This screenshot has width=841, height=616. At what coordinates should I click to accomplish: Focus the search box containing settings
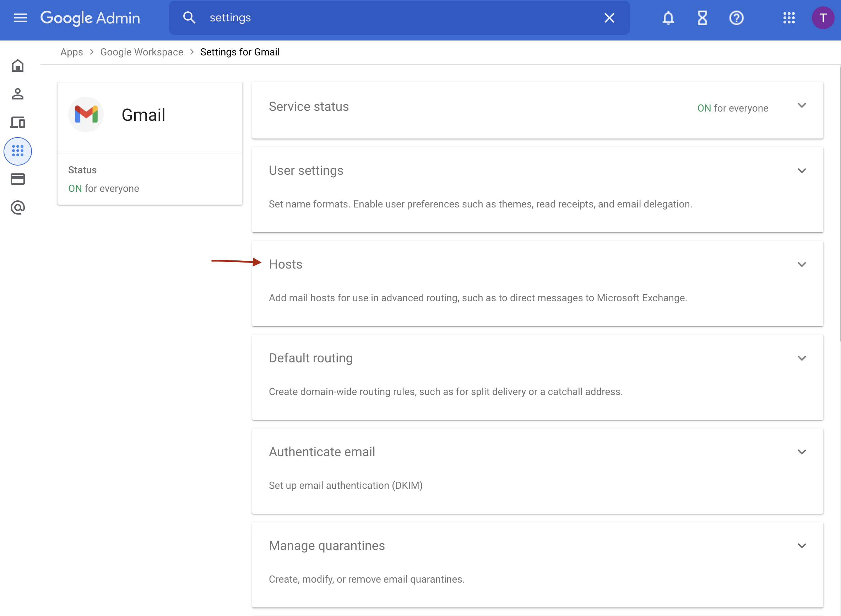click(399, 17)
